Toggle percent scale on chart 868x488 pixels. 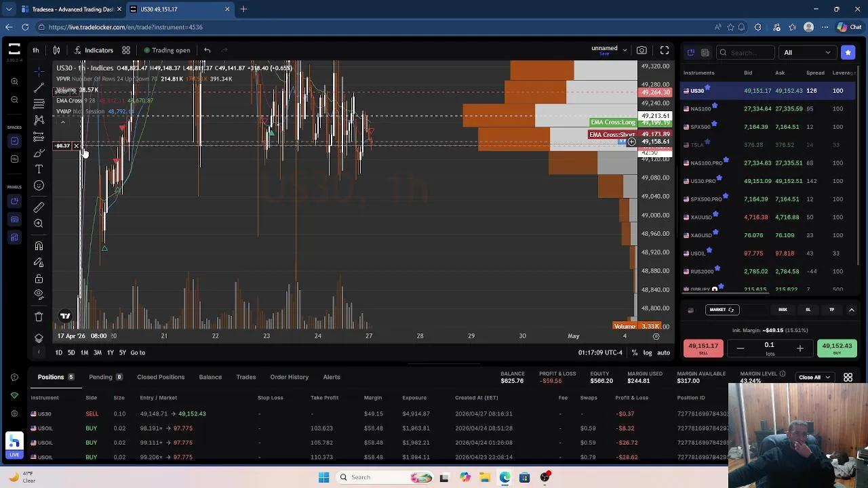[x=634, y=352]
